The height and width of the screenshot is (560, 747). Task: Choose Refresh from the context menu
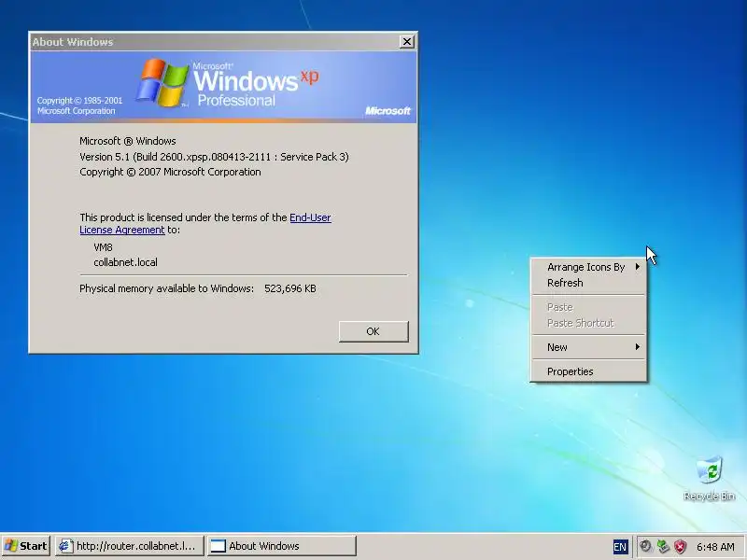tap(589, 283)
